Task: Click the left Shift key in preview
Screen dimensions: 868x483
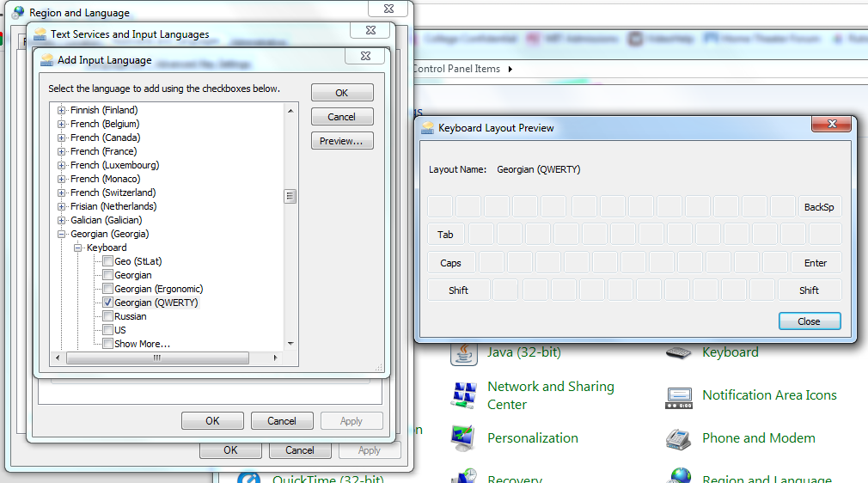Action: pos(458,290)
